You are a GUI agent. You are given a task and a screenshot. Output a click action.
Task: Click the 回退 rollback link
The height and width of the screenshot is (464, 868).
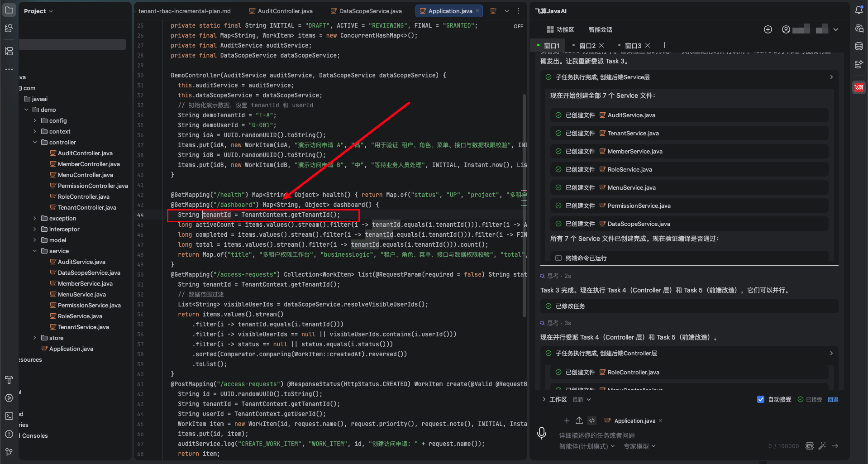[x=833, y=399]
